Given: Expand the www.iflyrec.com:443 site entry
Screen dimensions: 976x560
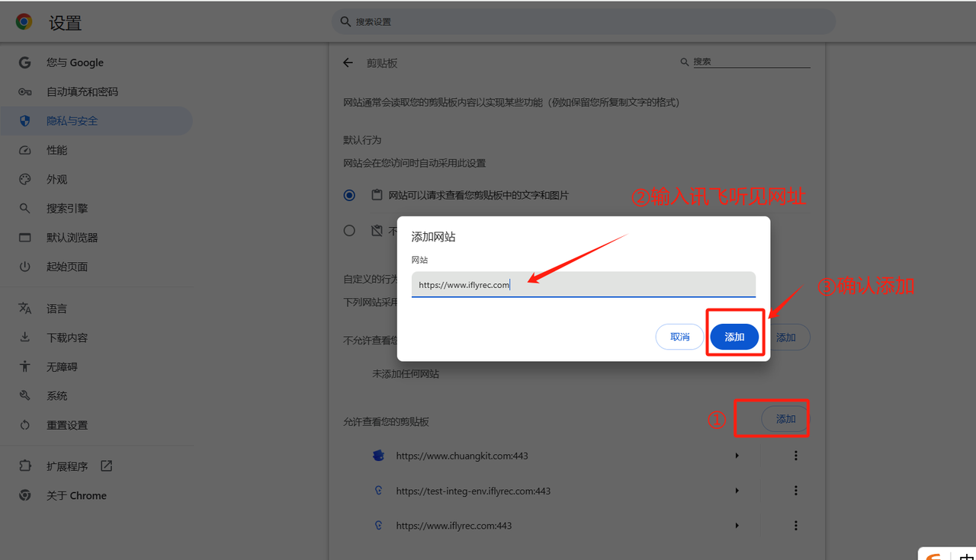Looking at the screenshot, I should point(737,526).
